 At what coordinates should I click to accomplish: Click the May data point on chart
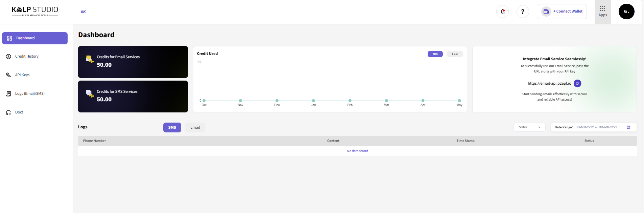click(x=459, y=101)
